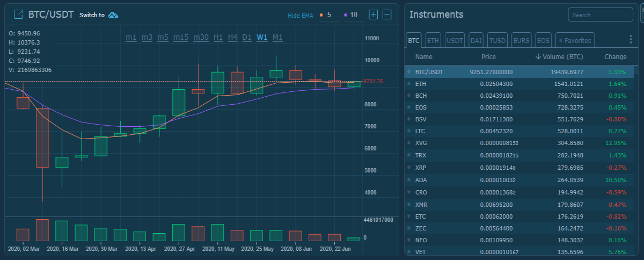
Task: Favorite the VET row star
Action: click(x=409, y=252)
